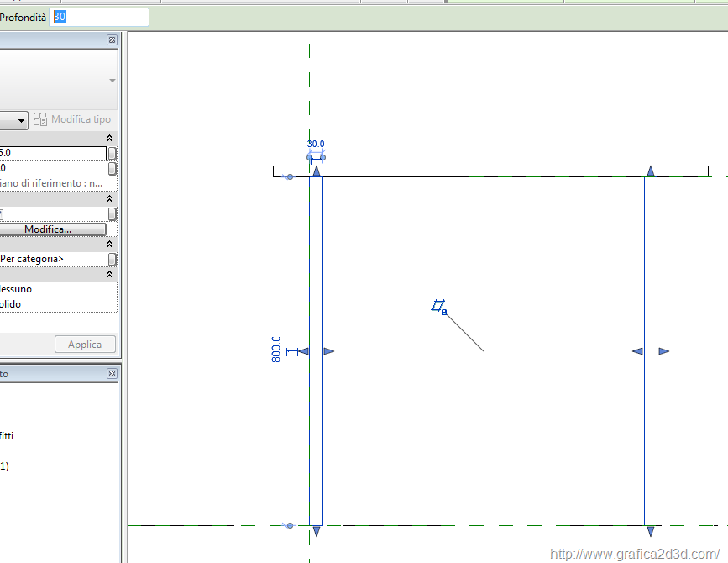Click the Applica button
Image resolution: width=728 pixels, height=563 pixels.
pos(85,345)
